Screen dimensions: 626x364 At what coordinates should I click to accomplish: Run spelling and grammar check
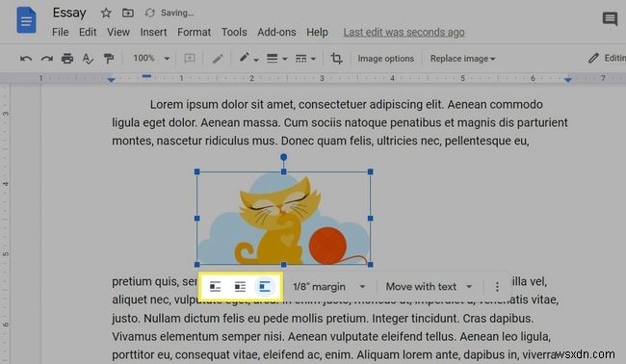coord(88,59)
